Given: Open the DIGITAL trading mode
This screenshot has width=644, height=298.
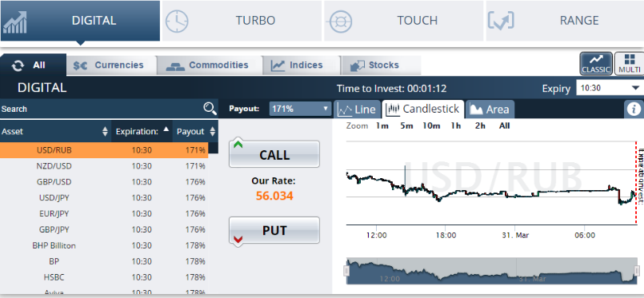Looking at the screenshot, I should coord(81,21).
